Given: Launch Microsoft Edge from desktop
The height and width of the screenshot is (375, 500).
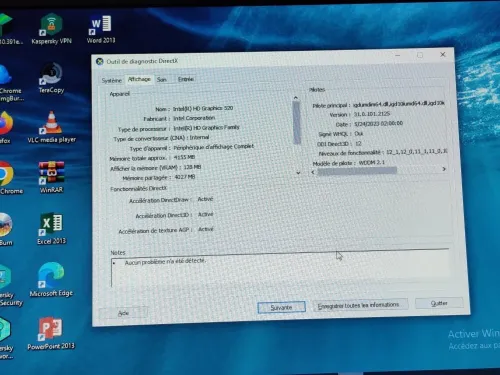Looking at the screenshot, I should [51, 279].
